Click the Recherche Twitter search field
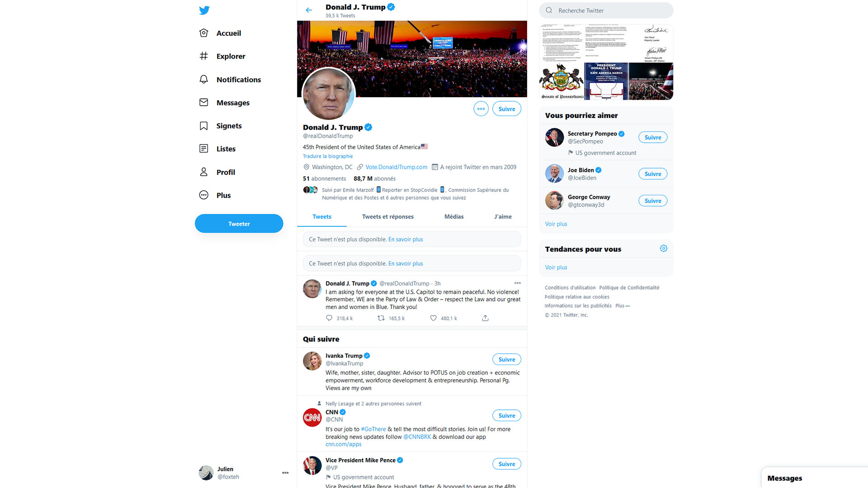The image size is (868, 488). 606,10
